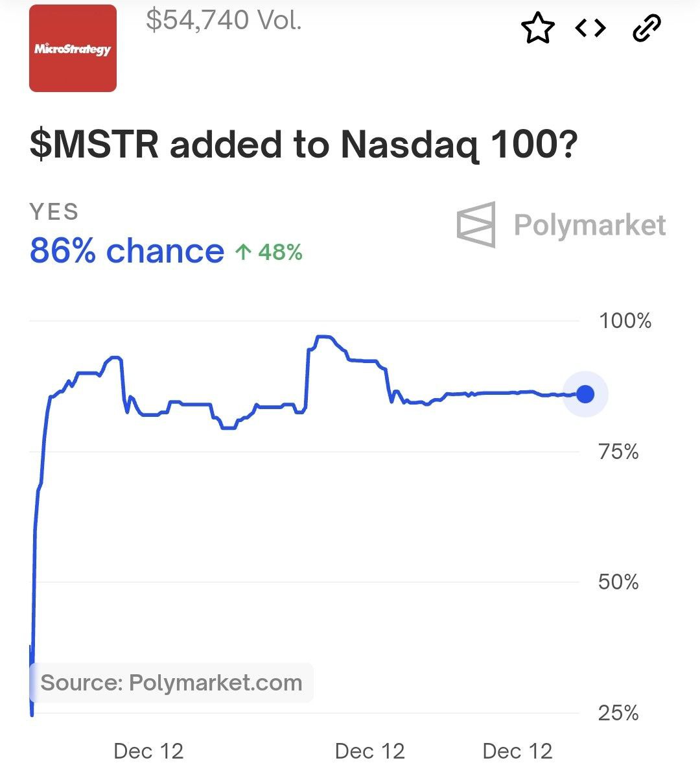Click the YES outcome label

(x=54, y=212)
